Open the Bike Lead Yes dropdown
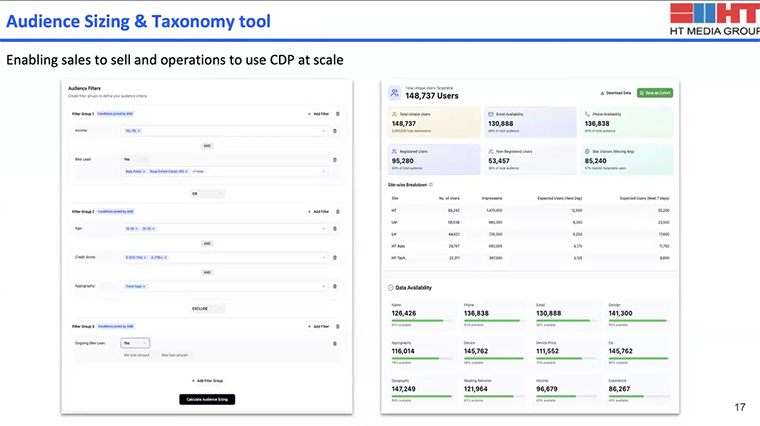The image size is (760, 426). click(x=135, y=159)
